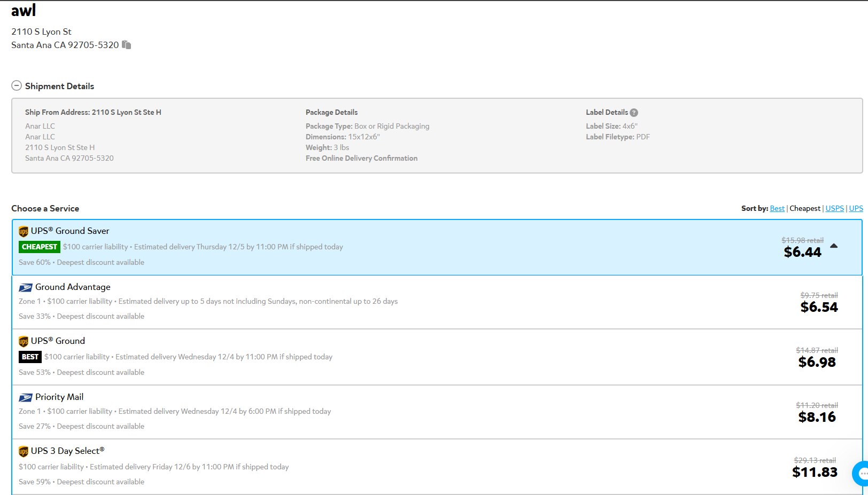
Task: Click the Weight 3 lbs text
Action: pos(327,147)
